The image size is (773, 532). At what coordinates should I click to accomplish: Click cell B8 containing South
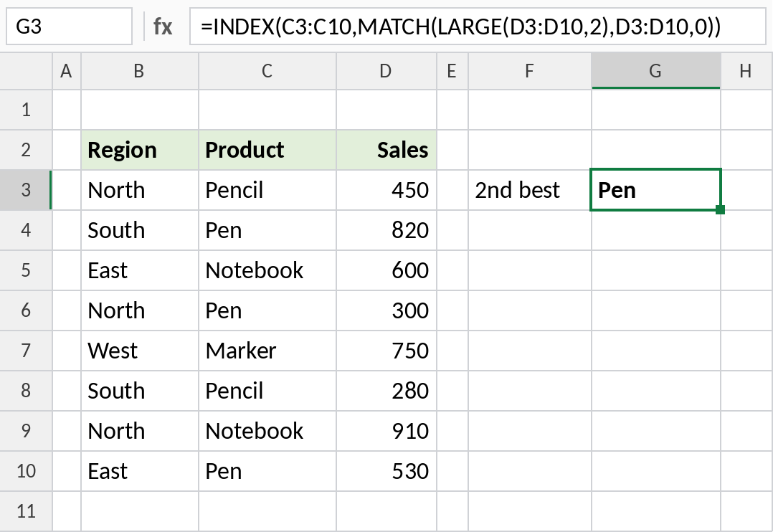(x=140, y=391)
